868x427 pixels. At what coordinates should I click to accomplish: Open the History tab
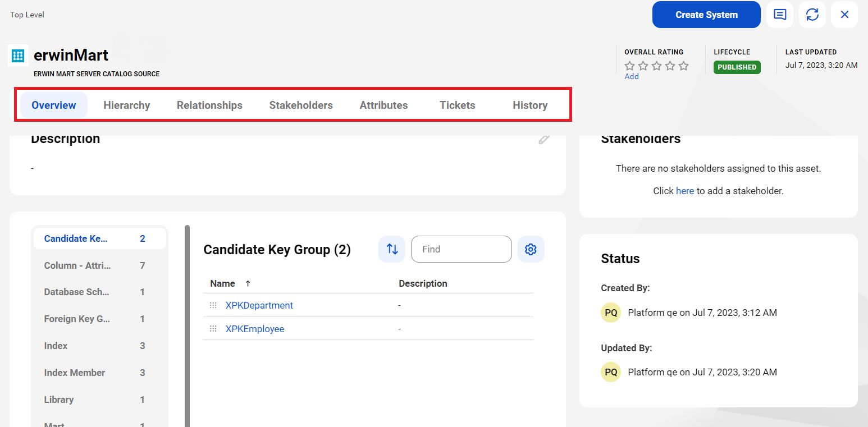click(530, 105)
